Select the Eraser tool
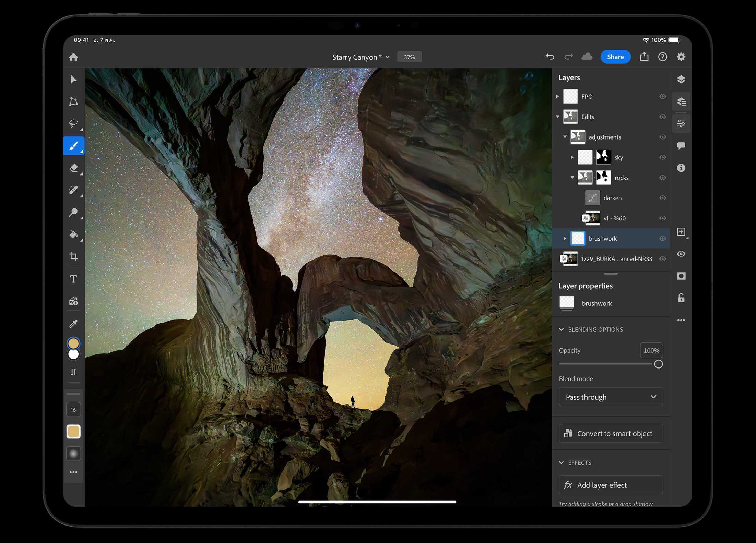 (x=73, y=168)
